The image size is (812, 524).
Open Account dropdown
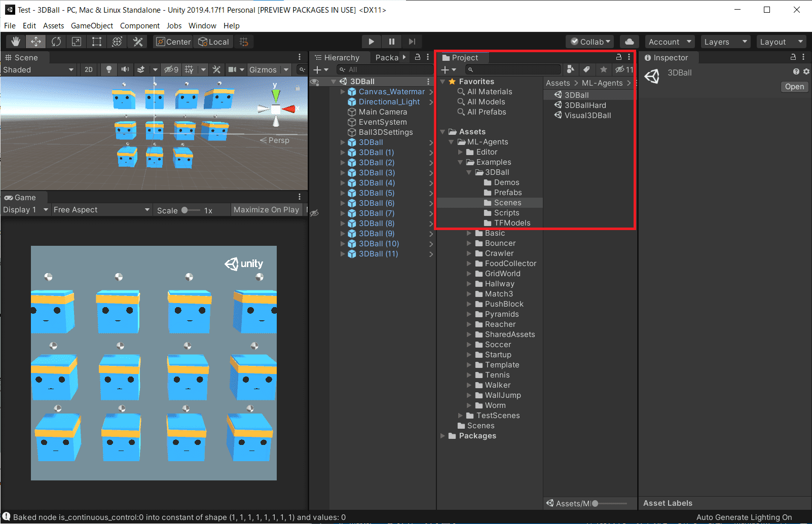click(670, 42)
